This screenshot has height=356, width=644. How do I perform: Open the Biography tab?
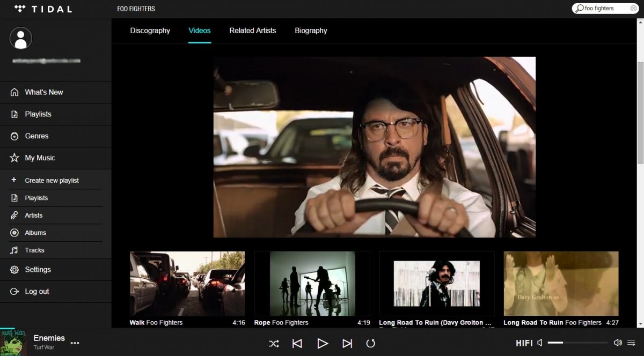click(311, 31)
